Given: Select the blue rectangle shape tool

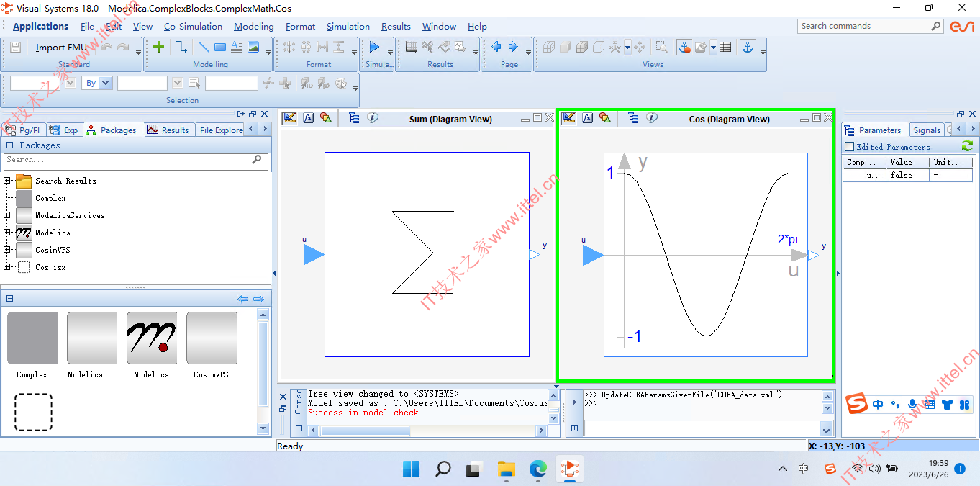Looking at the screenshot, I should [220, 47].
